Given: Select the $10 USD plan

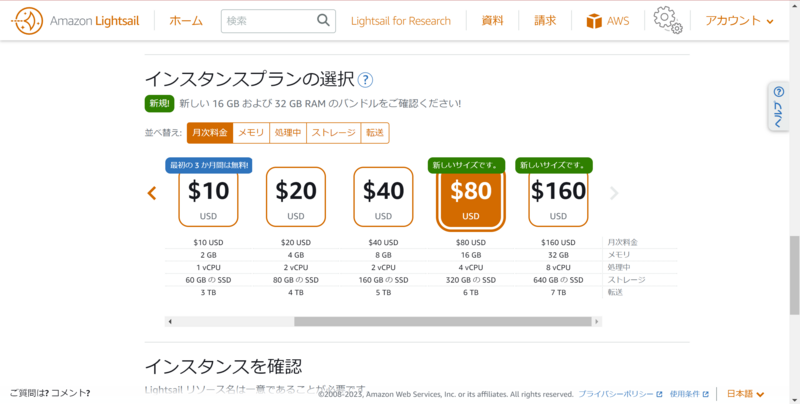Looking at the screenshot, I should pyautogui.click(x=208, y=196).
